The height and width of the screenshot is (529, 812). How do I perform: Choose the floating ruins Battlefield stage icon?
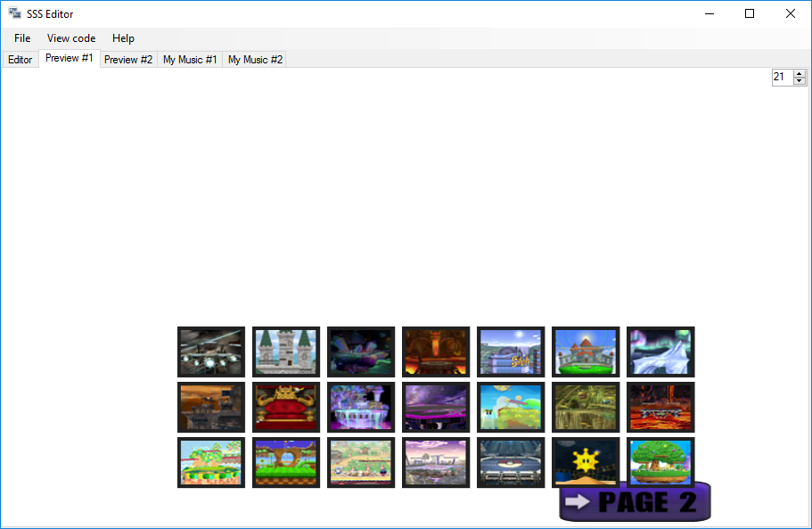click(x=436, y=463)
